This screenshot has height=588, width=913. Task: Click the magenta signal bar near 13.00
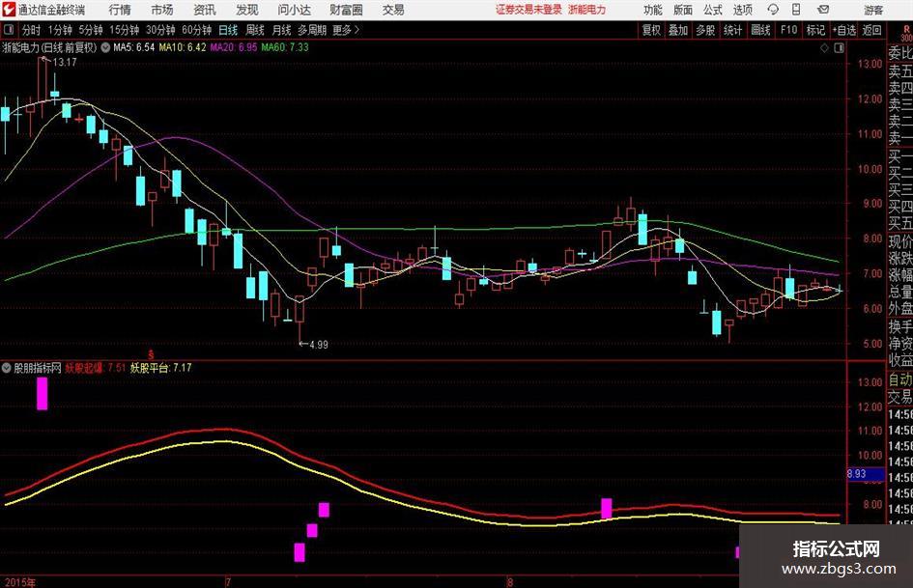click(x=42, y=394)
